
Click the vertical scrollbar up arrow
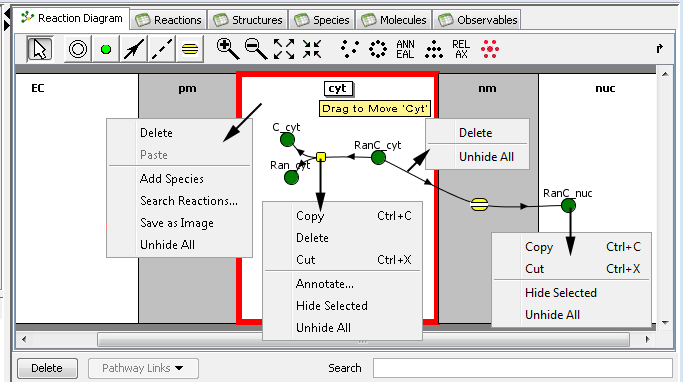(x=665, y=74)
